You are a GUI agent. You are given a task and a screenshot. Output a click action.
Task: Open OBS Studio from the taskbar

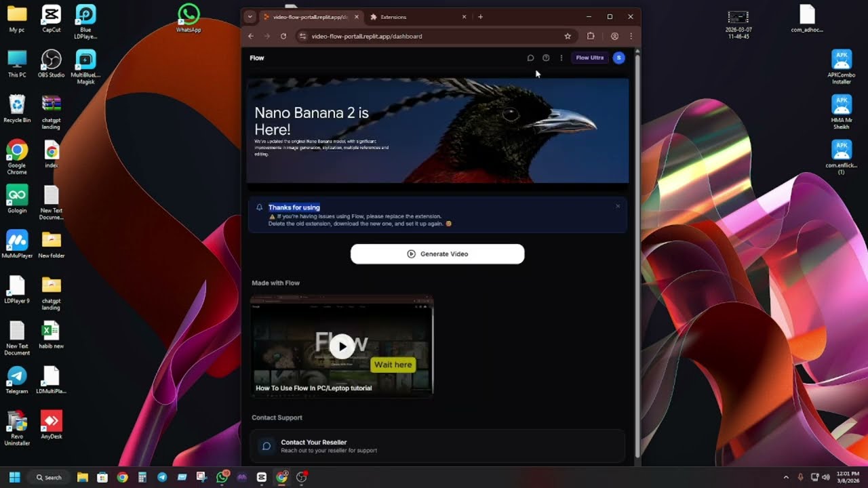302,477
